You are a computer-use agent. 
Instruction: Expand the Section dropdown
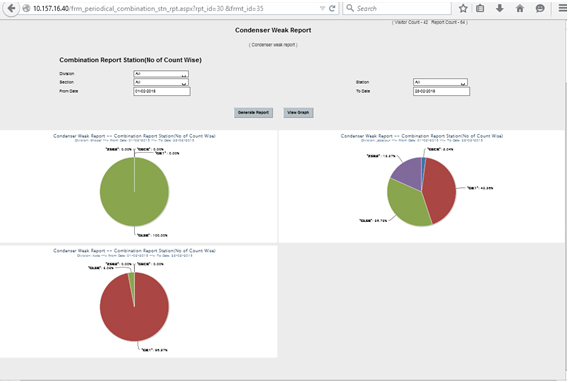pos(161,82)
